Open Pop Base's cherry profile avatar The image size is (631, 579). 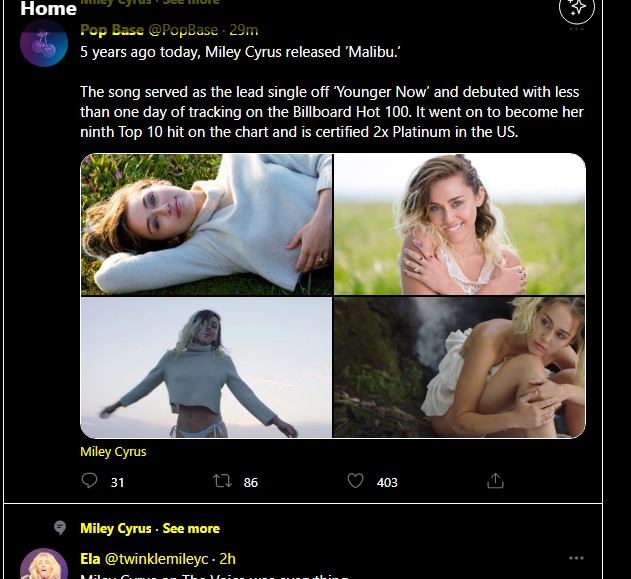point(44,44)
